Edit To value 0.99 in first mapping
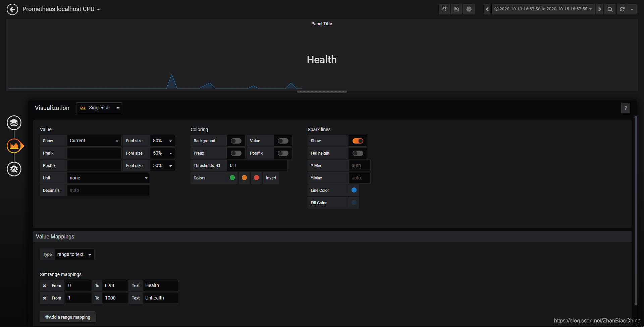This screenshot has height=327, width=644. point(115,286)
